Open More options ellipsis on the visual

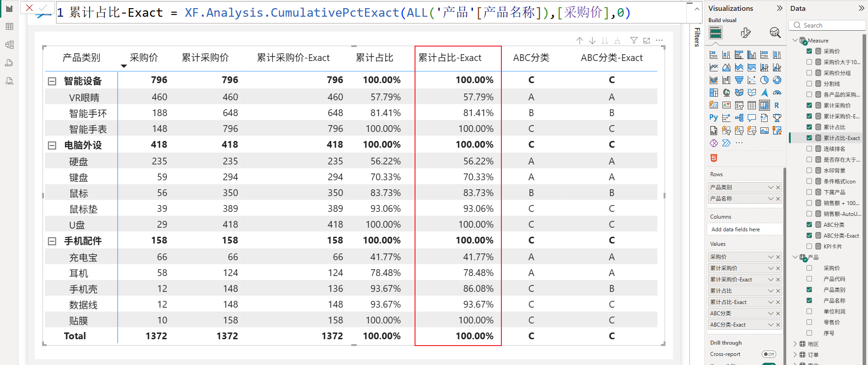pyautogui.click(x=660, y=41)
